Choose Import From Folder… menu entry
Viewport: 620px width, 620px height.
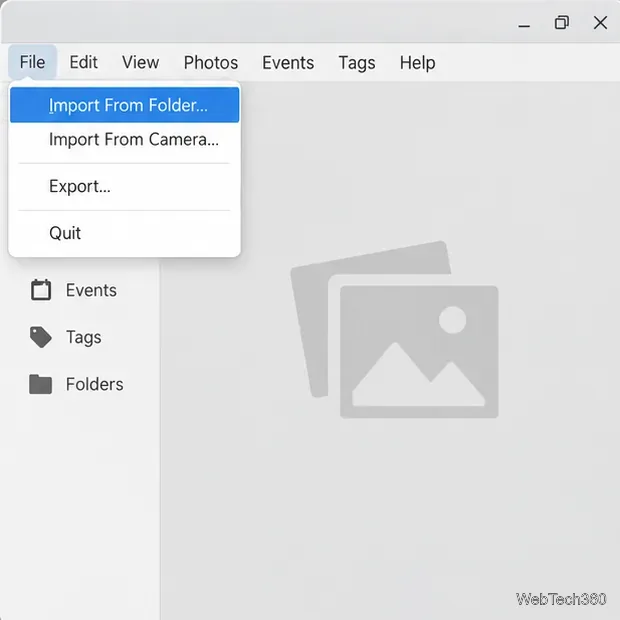tap(125, 105)
